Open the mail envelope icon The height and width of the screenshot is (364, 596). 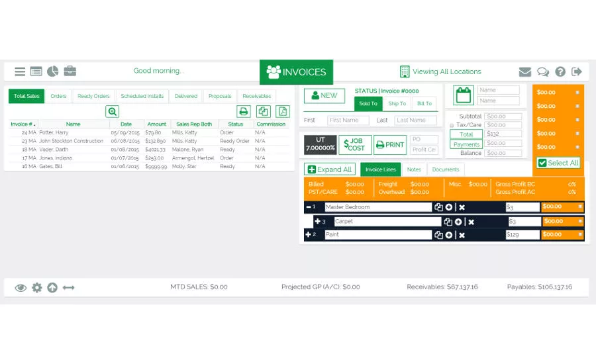[524, 72]
